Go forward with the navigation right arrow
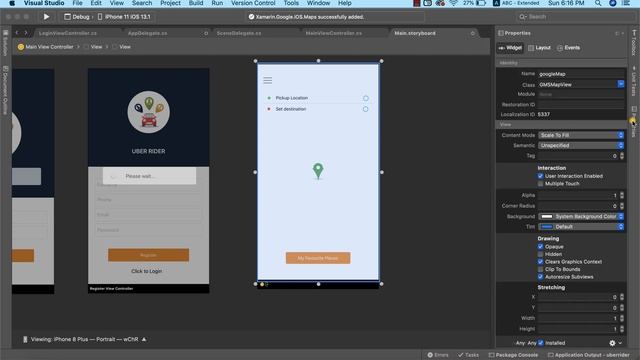This screenshot has height=360, width=640. click(x=26, y=33)
